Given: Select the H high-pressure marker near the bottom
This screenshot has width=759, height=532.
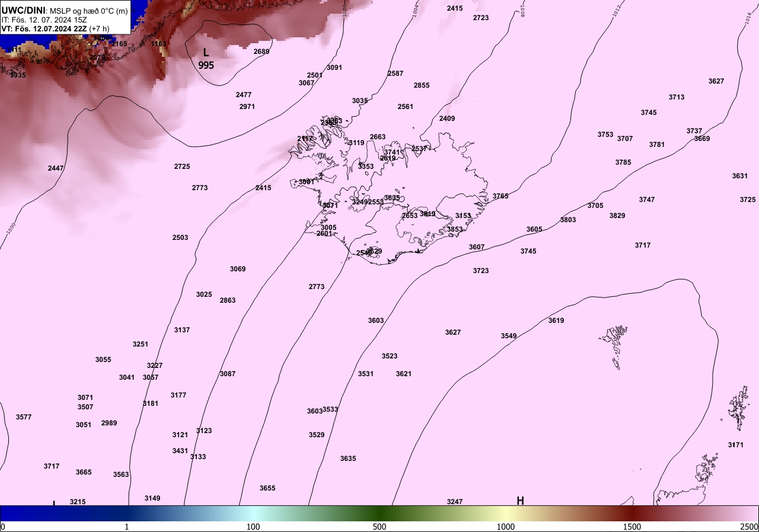Looking at the screenshot, I should pyautogui.click(x=520, y=500).
